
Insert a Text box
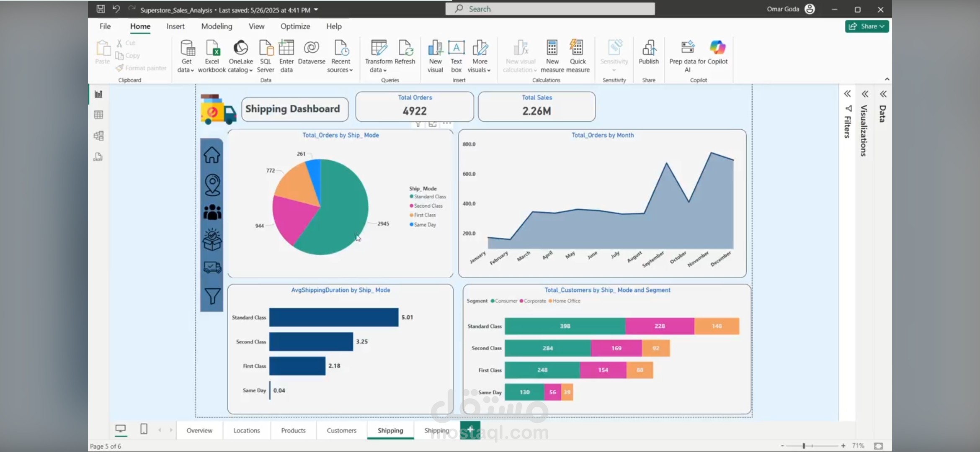(x=456, y=56)
